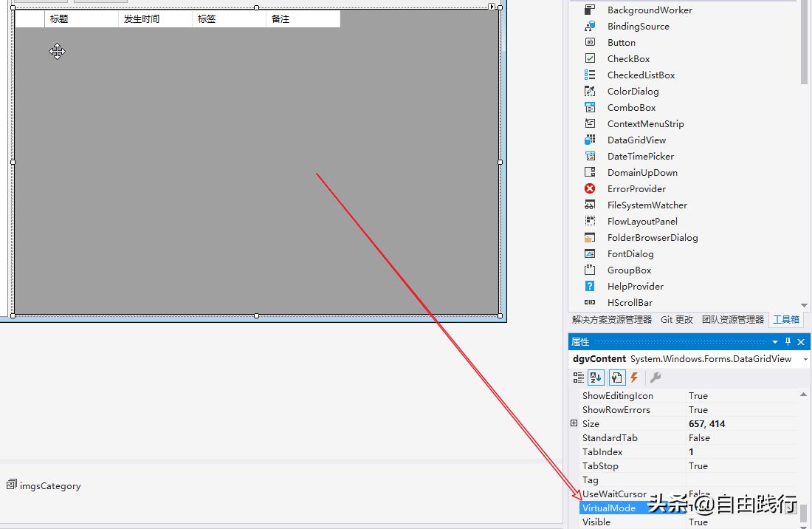
Task: Select the CheckBox control icon
Action: tap(590, 58)
